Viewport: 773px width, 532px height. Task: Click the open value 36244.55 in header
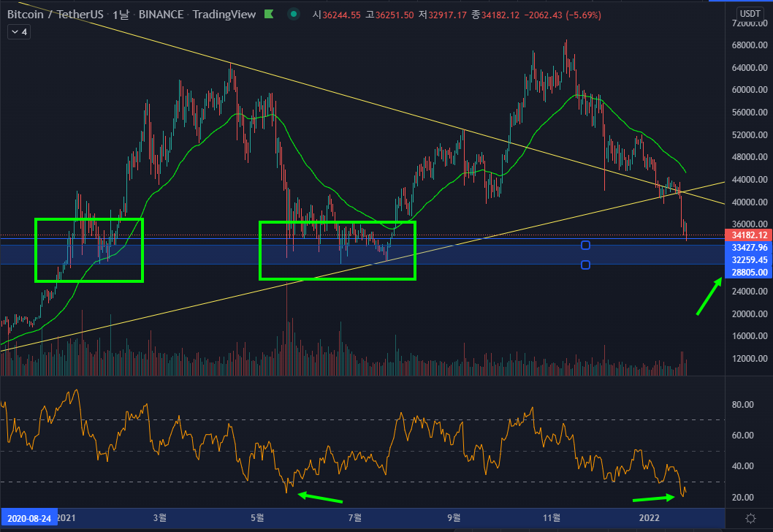click(x=341, y=15)
